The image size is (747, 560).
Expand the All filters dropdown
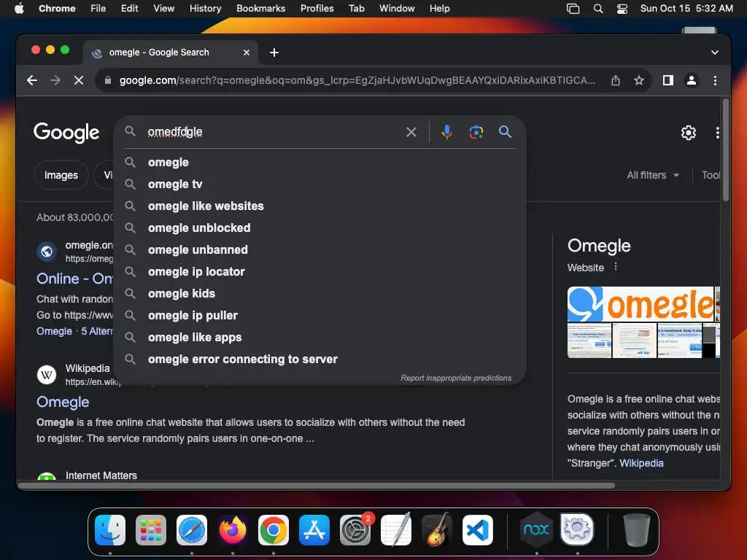pyautogui.click(x=653, y=175)
